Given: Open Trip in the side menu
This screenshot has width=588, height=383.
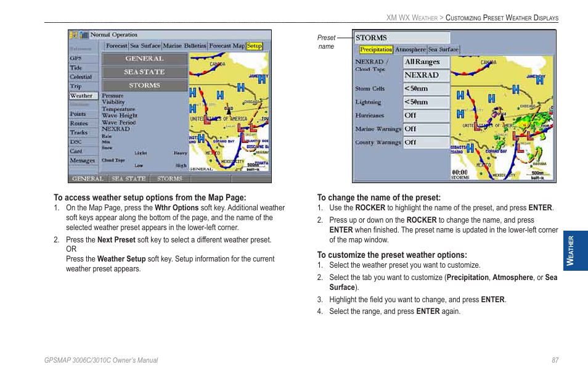Looking at the screenshot, I should click(x=83, y=86).
